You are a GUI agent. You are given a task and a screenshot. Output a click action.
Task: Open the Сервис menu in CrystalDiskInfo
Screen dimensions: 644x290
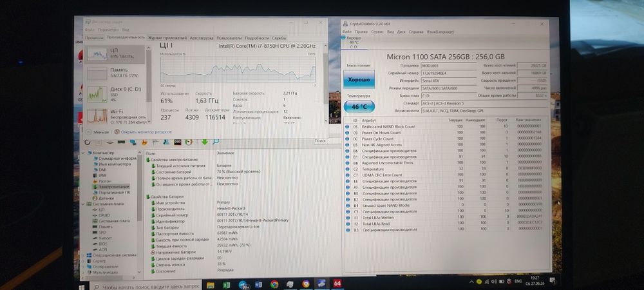(377, 32)
